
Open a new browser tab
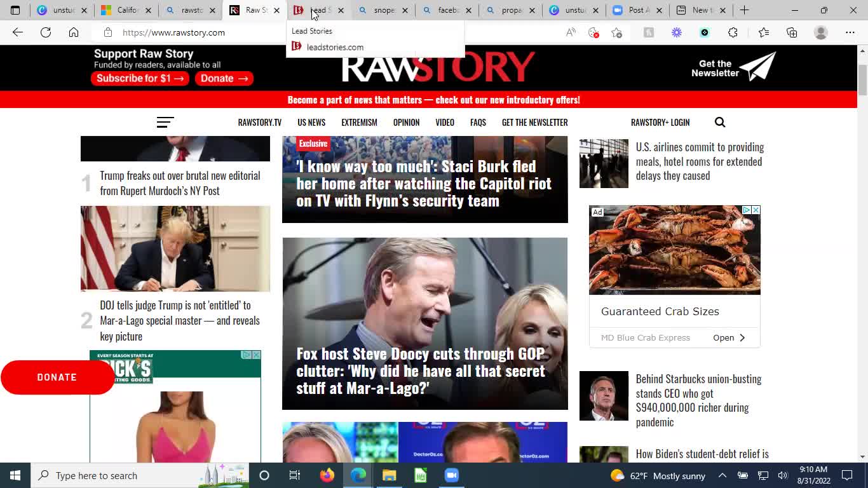pyautogui.click(x=744, y=10)
